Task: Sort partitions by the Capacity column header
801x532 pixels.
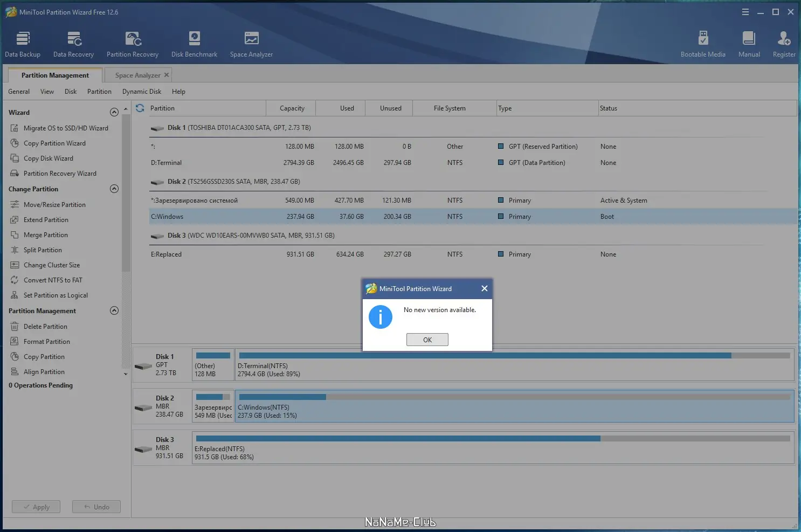Action: pos(292,108)
